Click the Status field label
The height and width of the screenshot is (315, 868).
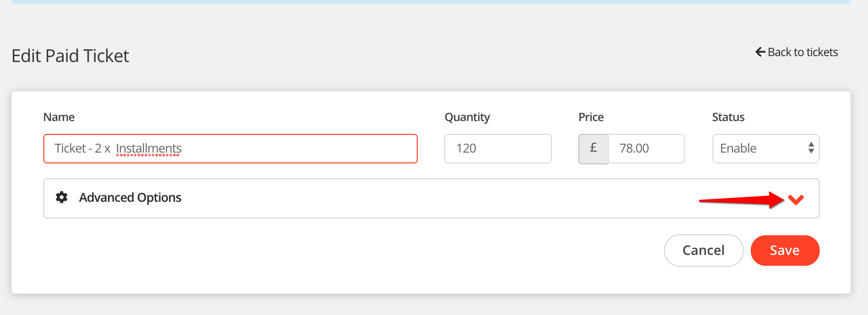(728, 117)
